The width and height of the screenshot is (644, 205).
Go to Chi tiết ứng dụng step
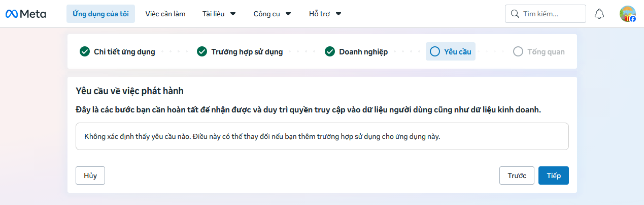pos(124,51)
